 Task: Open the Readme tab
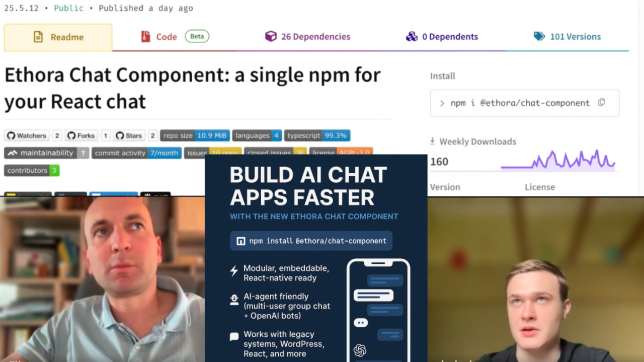[58, 37]
